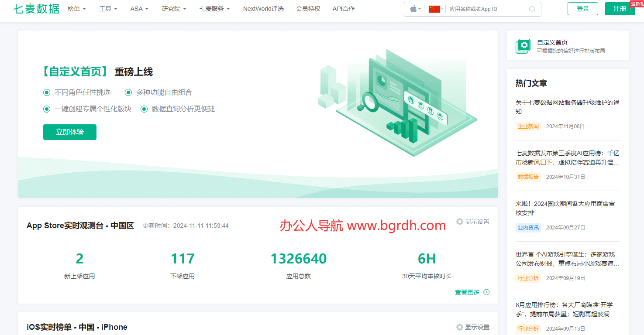Click 行业分析 tag dated 2024年09月19日
Screen dimensions: 644x335
[528, 278]
